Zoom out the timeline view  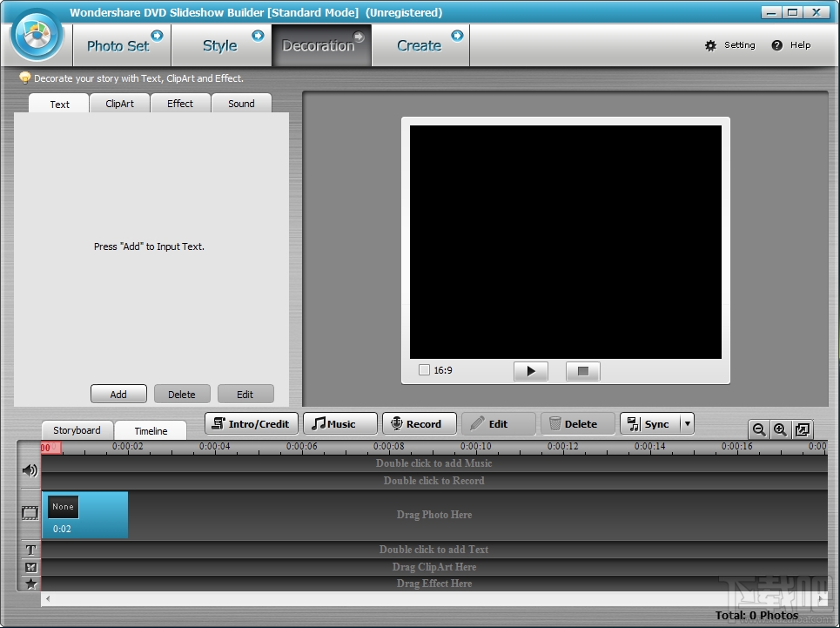tap(757, 429)
